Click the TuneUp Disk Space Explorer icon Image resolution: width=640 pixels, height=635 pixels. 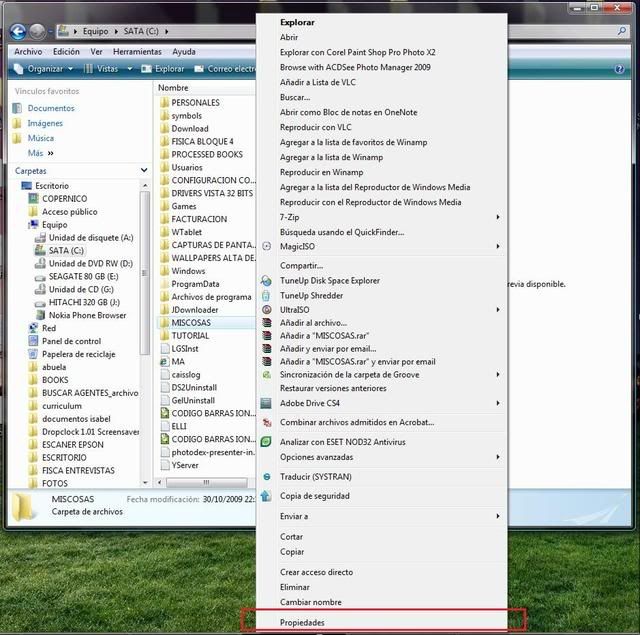point(266,280)
